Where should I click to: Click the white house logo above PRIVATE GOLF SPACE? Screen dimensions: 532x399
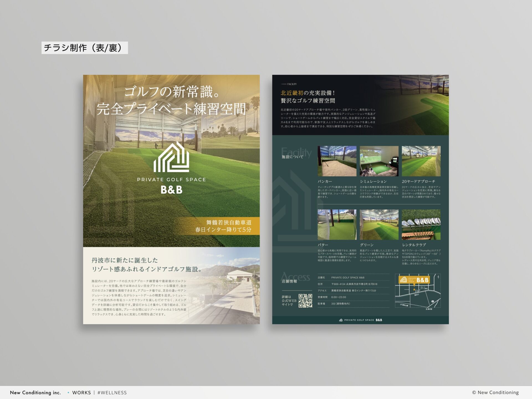click(x=172, y=157)
